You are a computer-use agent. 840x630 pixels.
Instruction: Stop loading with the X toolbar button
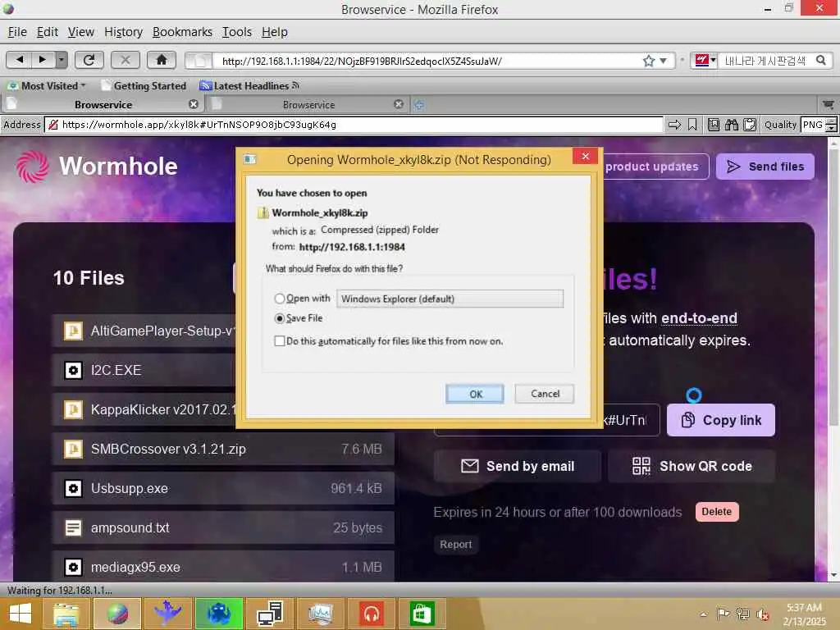[126, 60]
